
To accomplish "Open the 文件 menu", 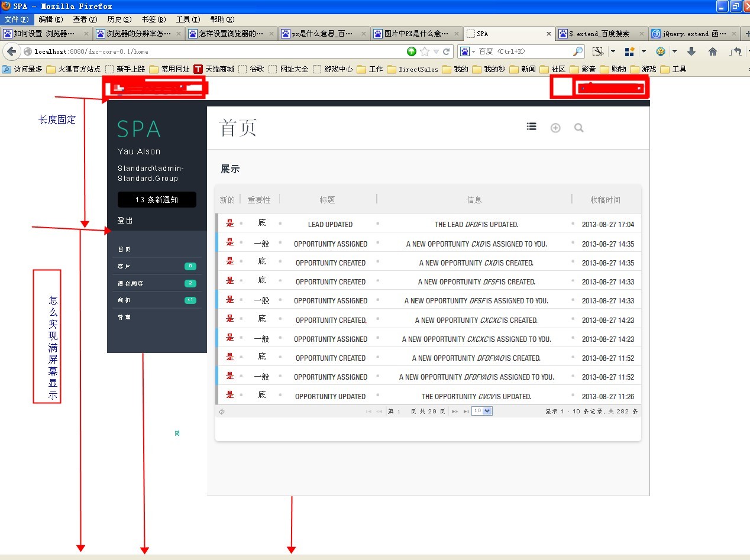I will point(17,20).
